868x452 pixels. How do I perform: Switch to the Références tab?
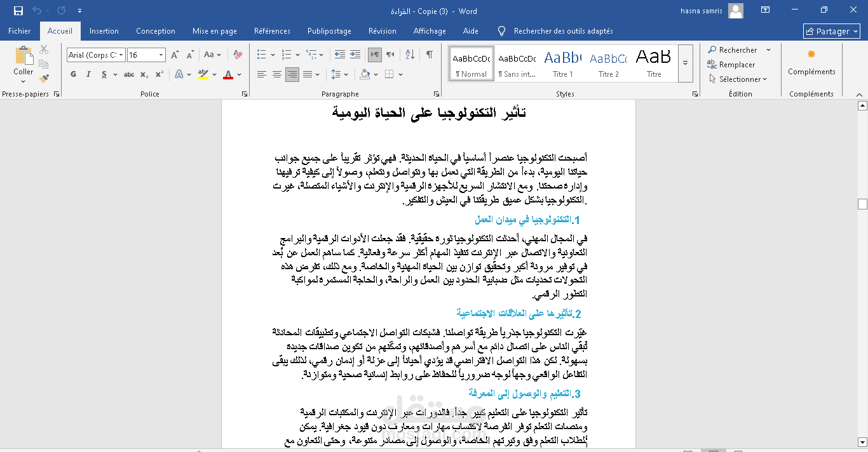tap(272, 31)
